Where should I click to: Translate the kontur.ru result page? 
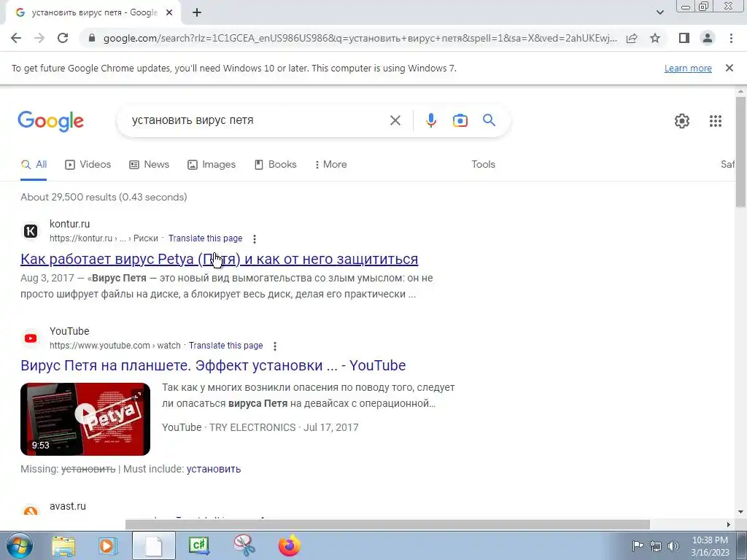[205, 238]
